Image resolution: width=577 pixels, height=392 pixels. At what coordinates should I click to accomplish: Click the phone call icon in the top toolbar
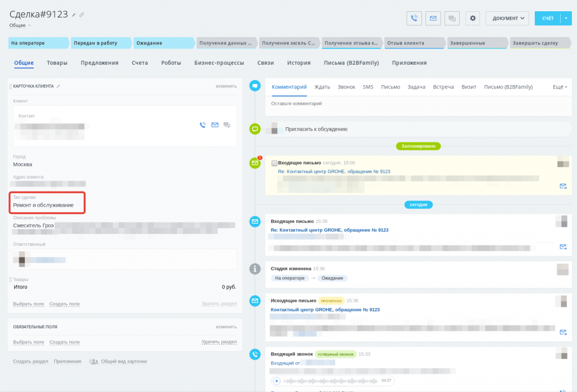tap(414, 18)
